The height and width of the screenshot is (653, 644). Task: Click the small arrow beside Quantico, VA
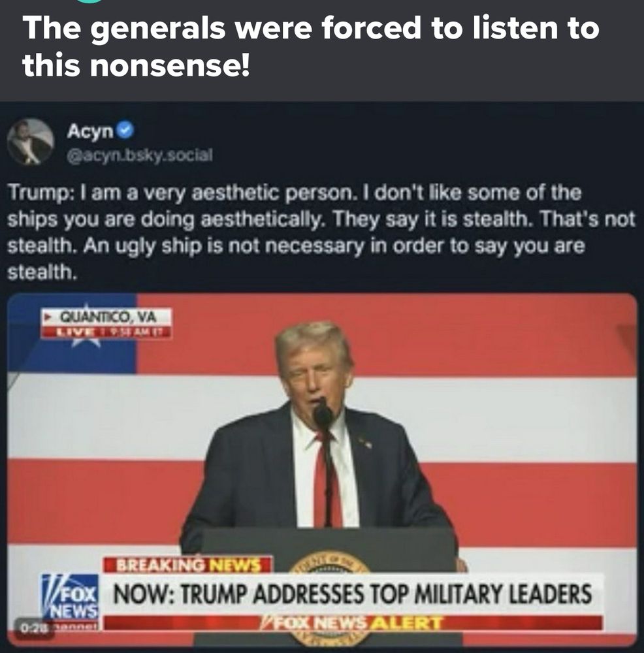(x=48, y=318)
